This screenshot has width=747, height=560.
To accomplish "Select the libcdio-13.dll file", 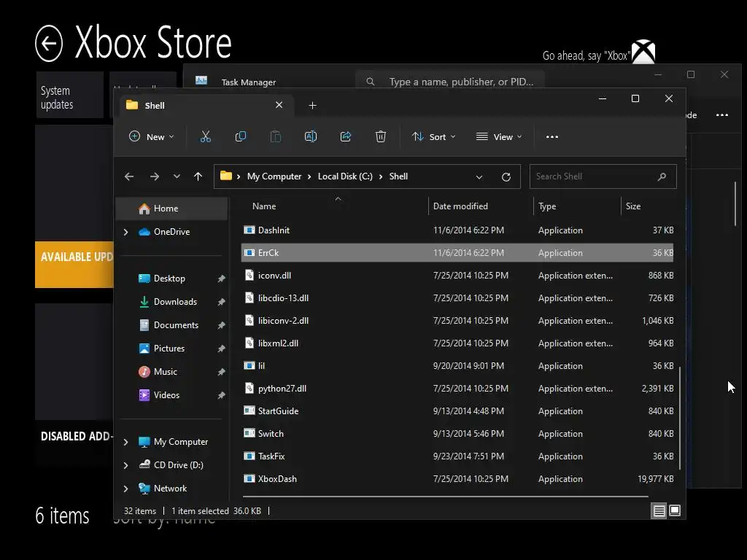I will pyautogui.click(x=457, y=298).
